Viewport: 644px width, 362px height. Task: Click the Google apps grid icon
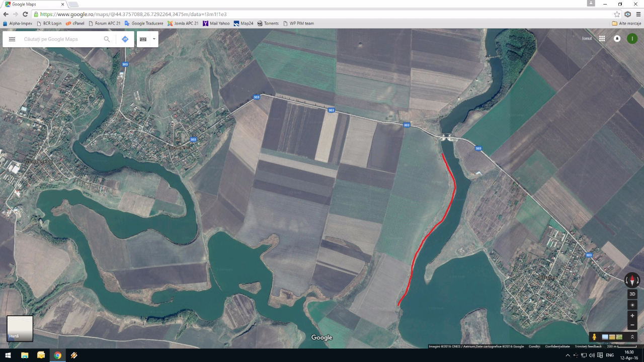pyautogui.click(x=602, y=39)
